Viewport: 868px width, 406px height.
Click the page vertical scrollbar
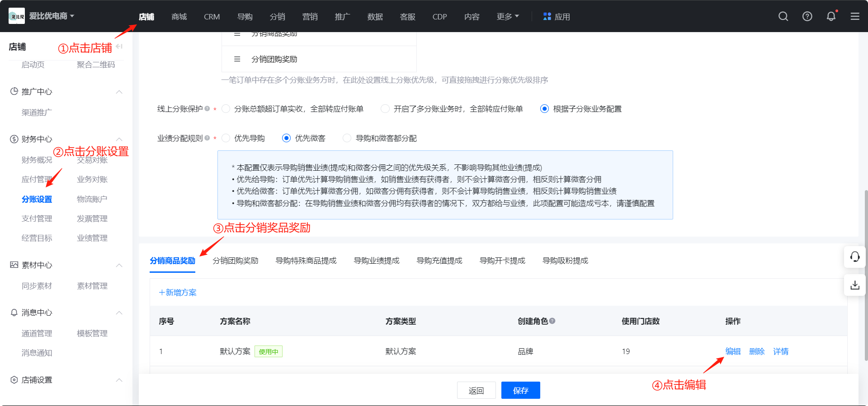coord(866,275)
